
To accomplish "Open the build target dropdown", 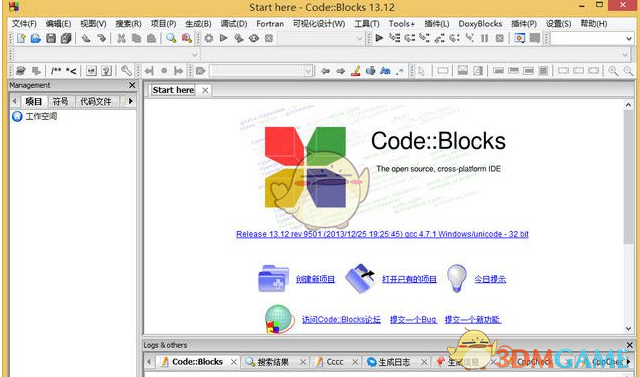I will [359, 38].
